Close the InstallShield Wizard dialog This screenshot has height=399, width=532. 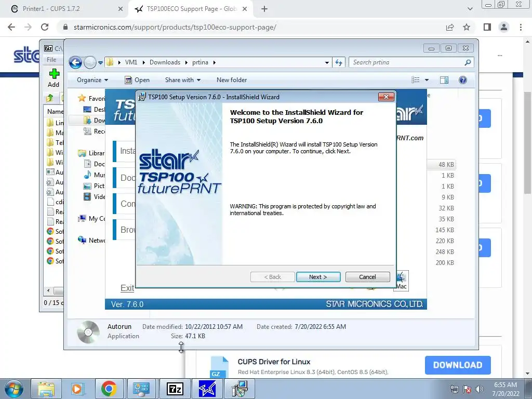(386, 97)
